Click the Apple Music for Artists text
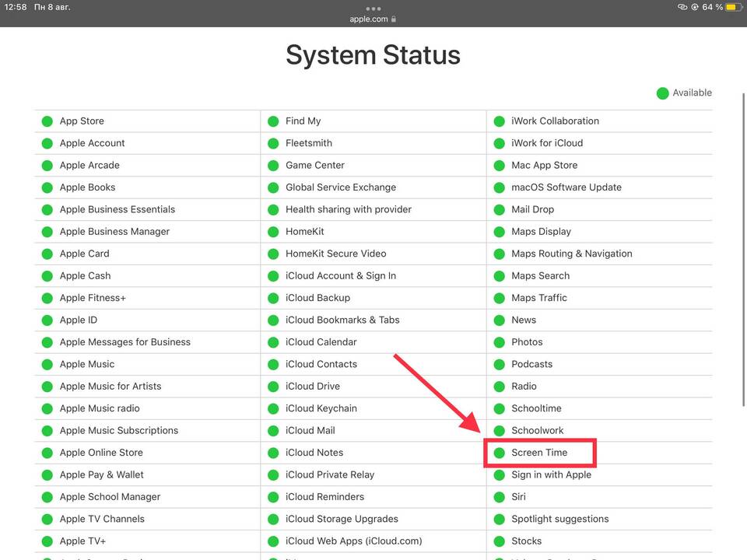This screenshot has width=747, height=560. click(x=110, y=387)
